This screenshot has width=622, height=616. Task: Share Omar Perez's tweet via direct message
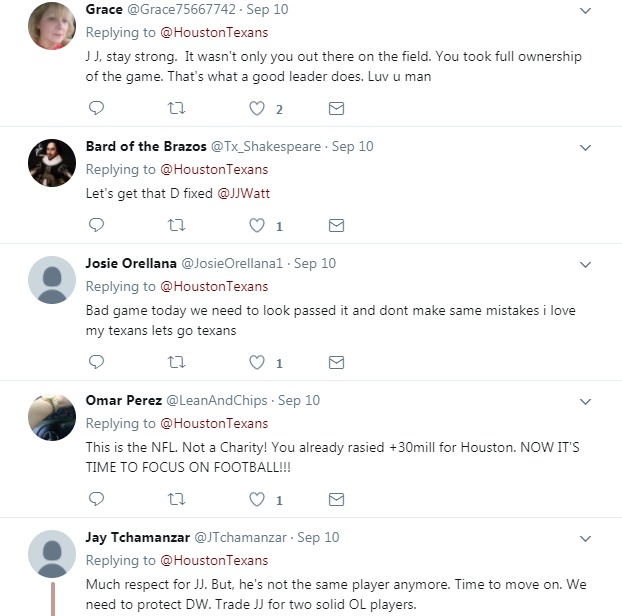[337, 498]
